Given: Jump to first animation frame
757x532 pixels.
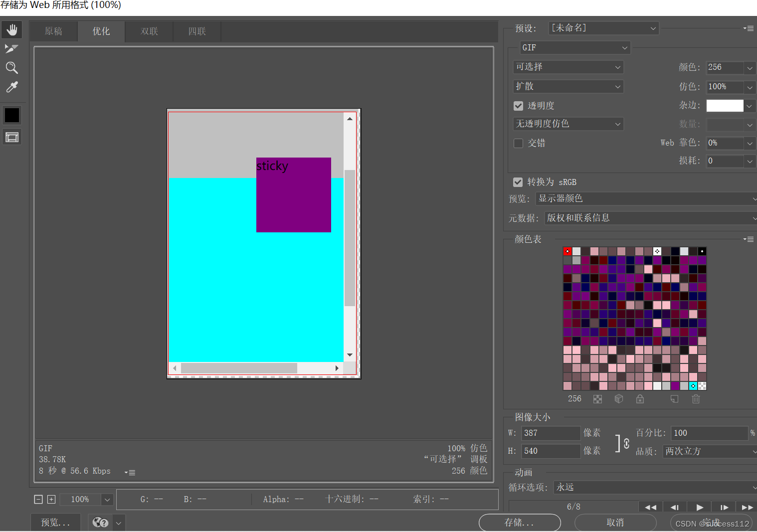Looking at the screenshot, I should tap(650, 507).
